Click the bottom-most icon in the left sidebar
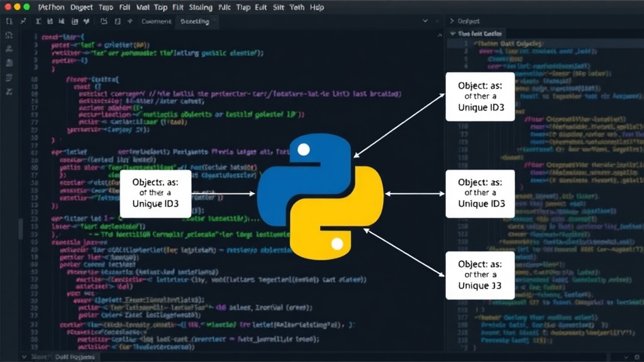Image resolution: width=644 pixels, height=362 pixels. point(9,91)
